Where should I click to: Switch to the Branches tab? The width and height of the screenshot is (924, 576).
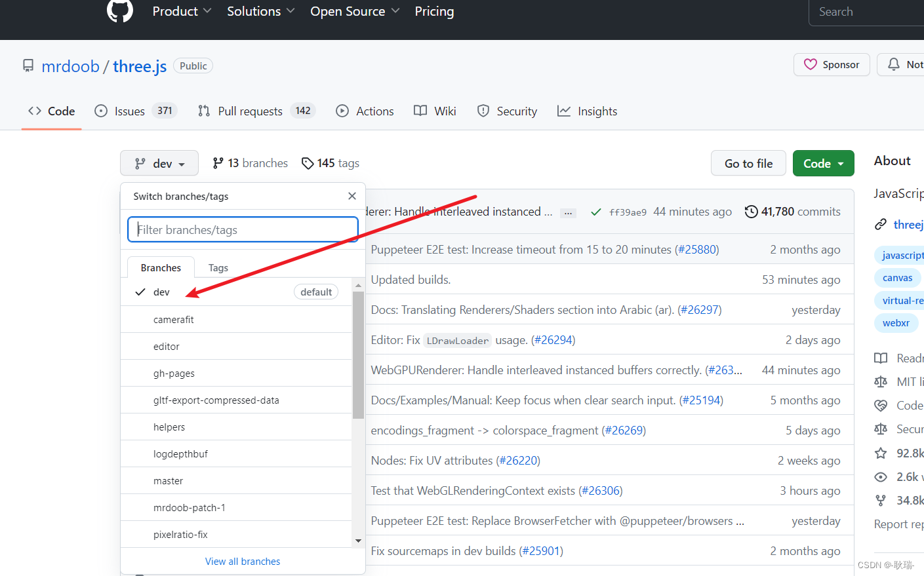click(161, 267)
